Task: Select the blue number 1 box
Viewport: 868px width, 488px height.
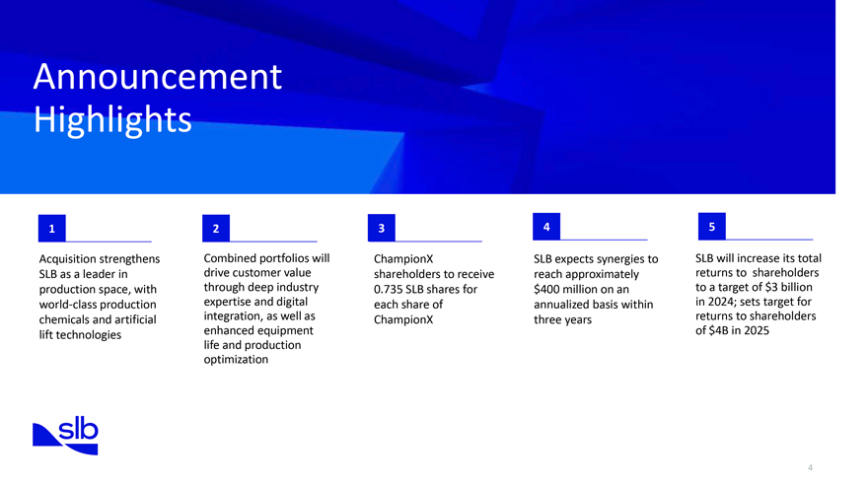Action: pyautogui.click(x=51, y=230)
